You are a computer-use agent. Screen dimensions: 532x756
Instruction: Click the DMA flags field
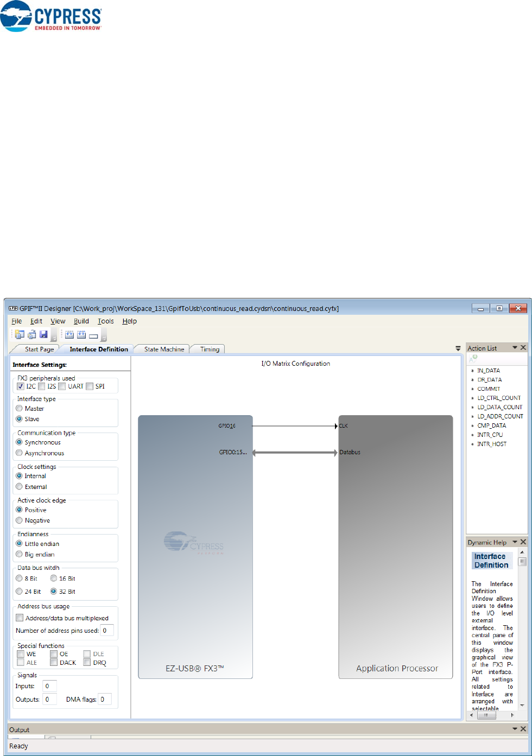pos(105,700)
